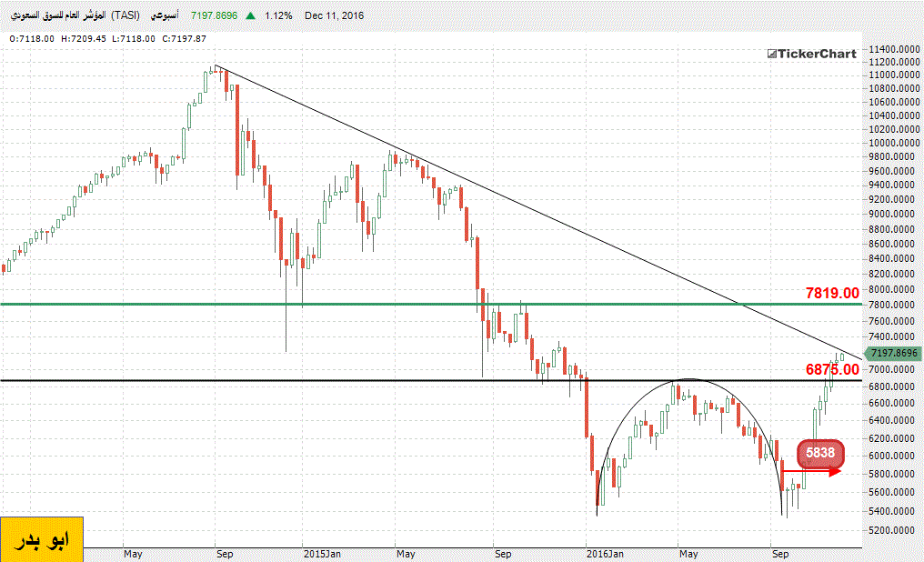Screen dimensions: 924x562
Task: Click the red 7819.00 price label
Action: pos(832,293)
